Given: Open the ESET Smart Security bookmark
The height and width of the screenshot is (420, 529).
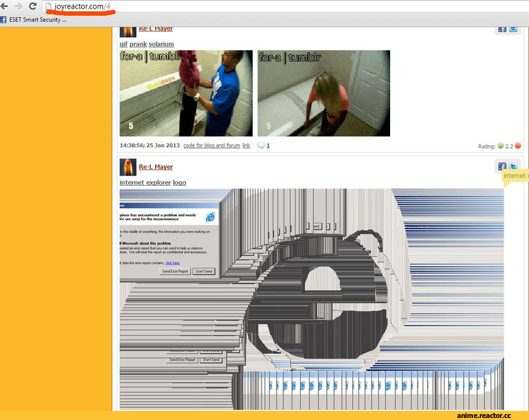Looking at the screenshot, I should (x=38, y=20).
